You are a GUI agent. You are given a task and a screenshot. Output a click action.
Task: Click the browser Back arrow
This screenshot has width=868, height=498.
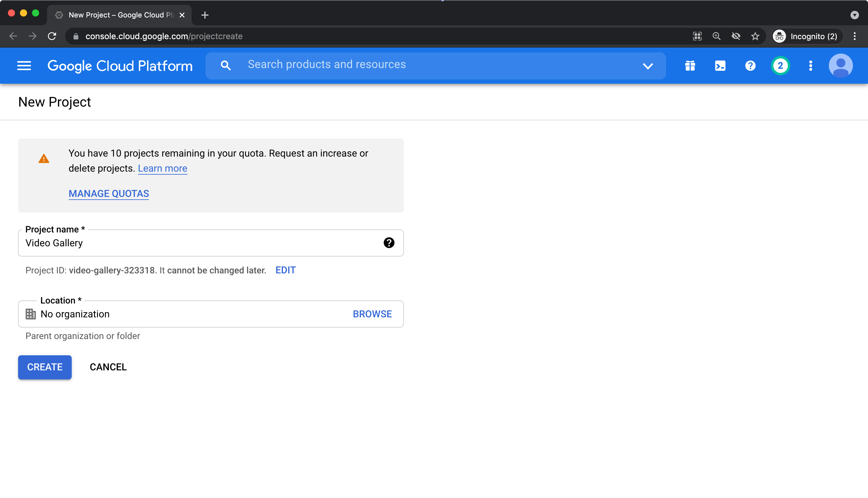point(13,36)
